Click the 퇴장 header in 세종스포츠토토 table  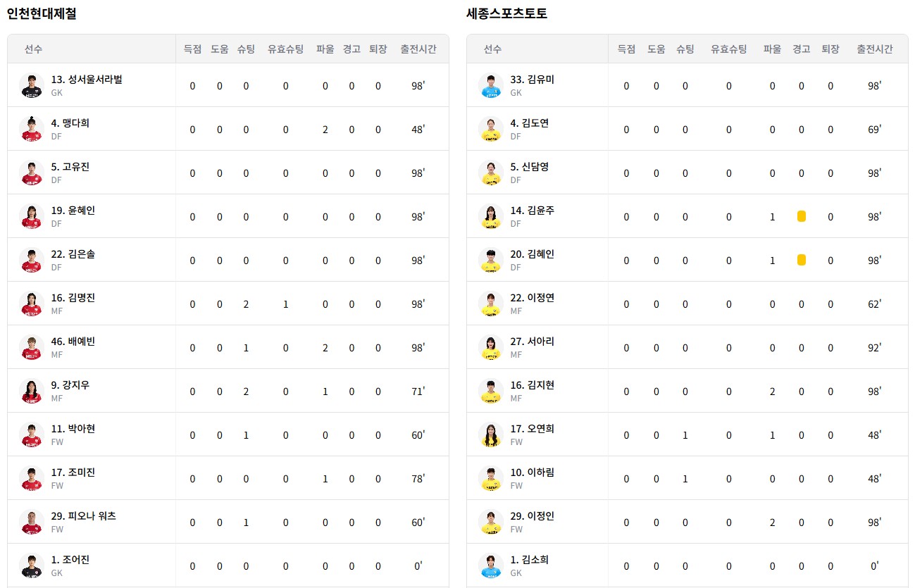pyautogui.click(x=830, y=49)
